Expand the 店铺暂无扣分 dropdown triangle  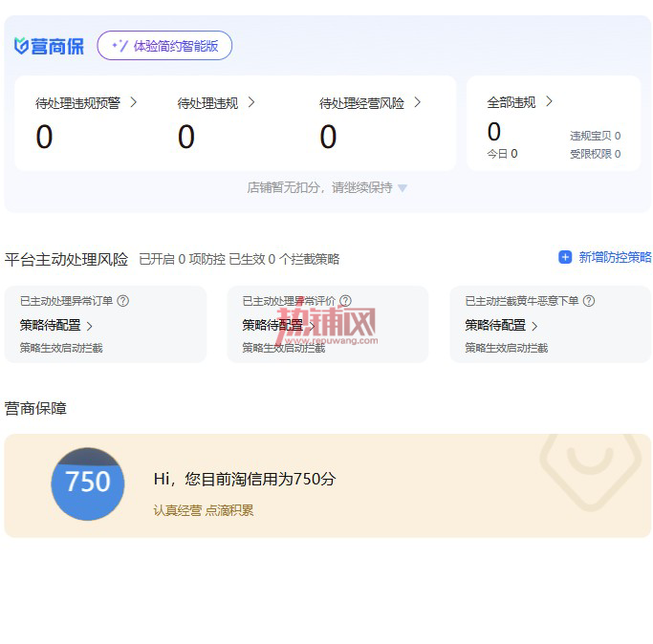tap(403, 188)
